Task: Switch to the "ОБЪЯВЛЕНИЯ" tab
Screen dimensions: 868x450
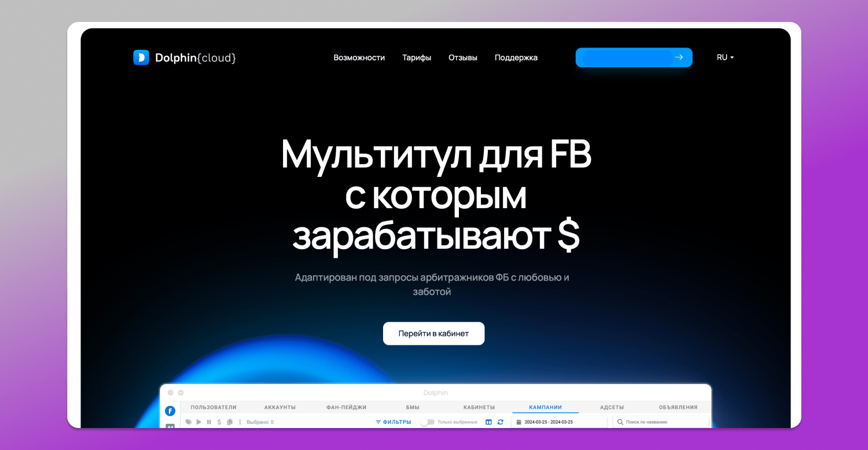Action: coord(678,407)
